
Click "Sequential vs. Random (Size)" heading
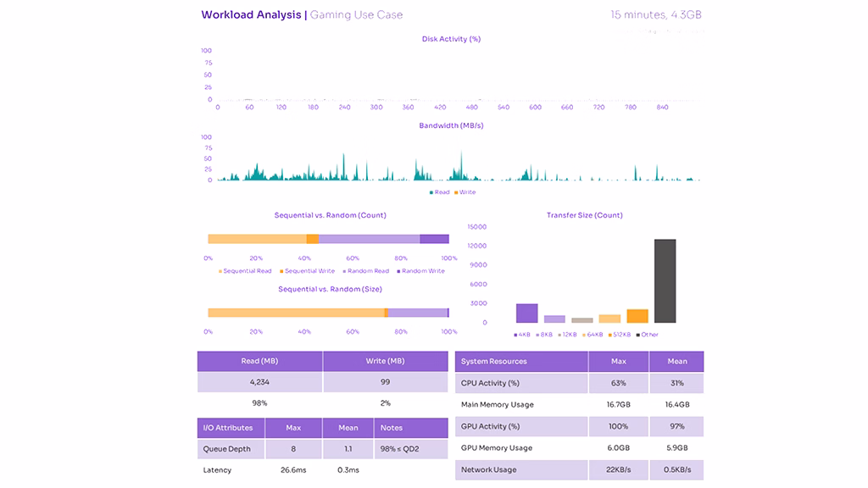(x=330, y=289)
